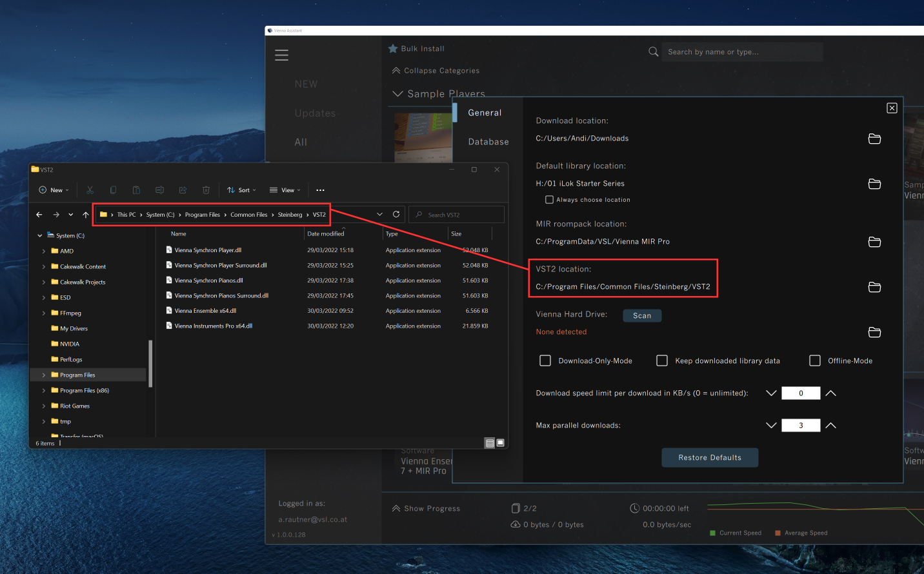
Task: Browse folder for Download location
Action: tap(874, 139)
